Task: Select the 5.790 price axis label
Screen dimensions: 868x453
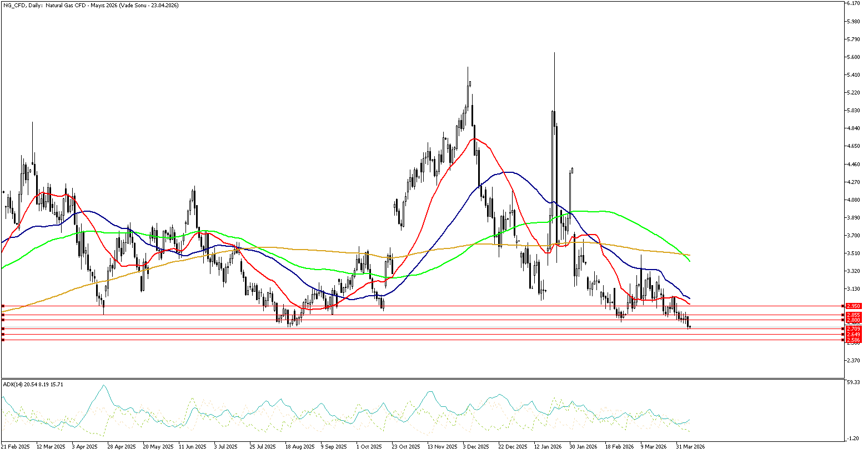Action: click(x=854, y=39)
